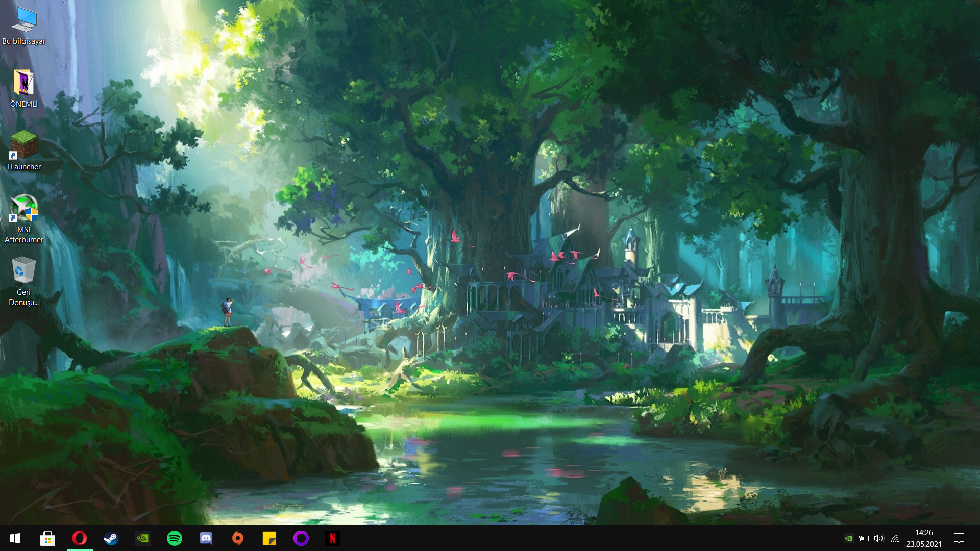Open Bu bilgisayar from the desktop
980x551 pixels.
coord(23,21)
